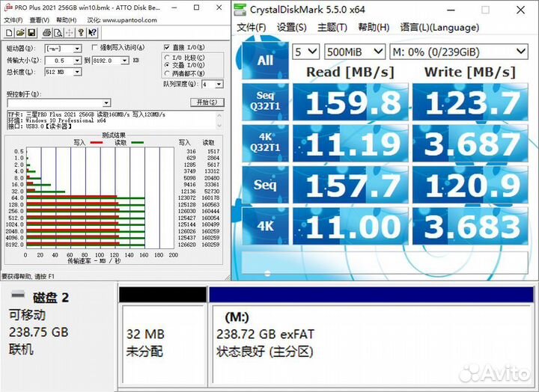Uncheck the 直接 I/O checkbox
The width and height of the screenshot is (539, 392).
tap(167, 47)
